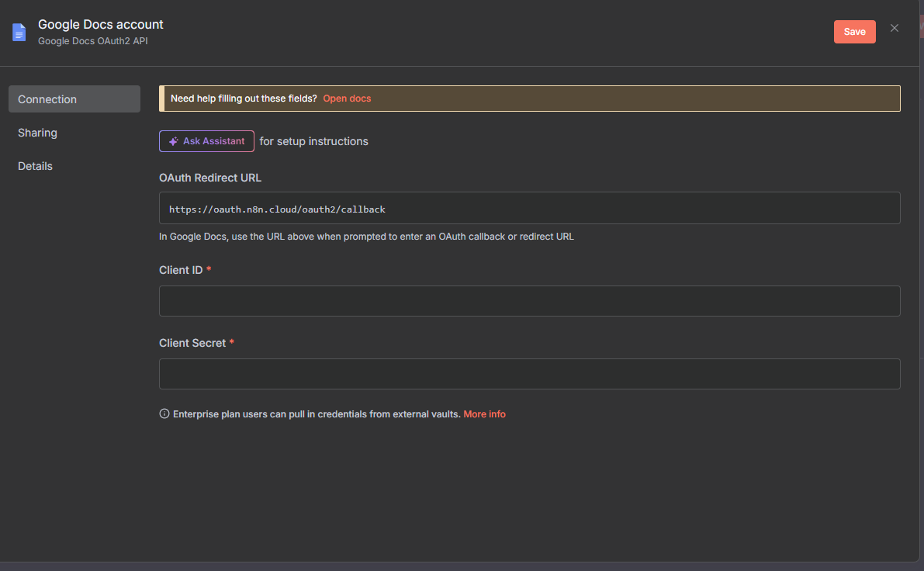924x571 pixels.
Task: Click the Client Secret label
Action: [x=192, y=343]
